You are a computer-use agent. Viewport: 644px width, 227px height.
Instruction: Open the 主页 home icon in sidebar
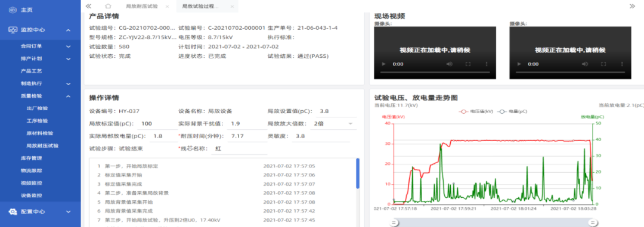[13, 10]
